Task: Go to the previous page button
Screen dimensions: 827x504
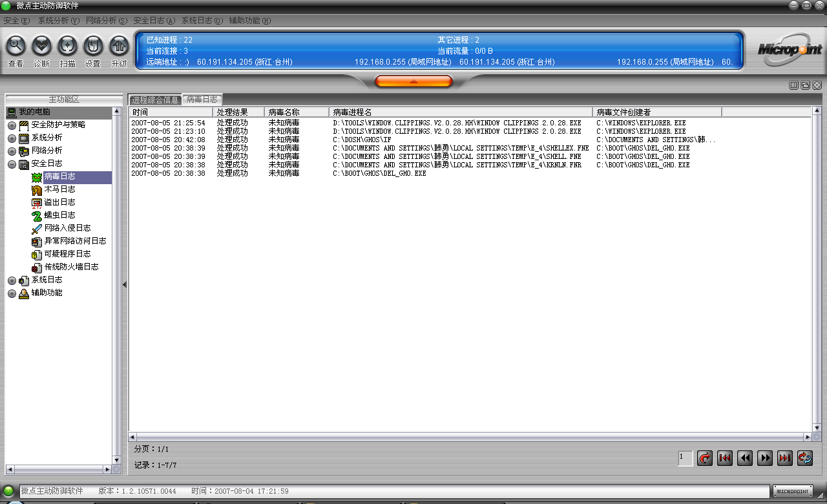Action: coord(745,458)
